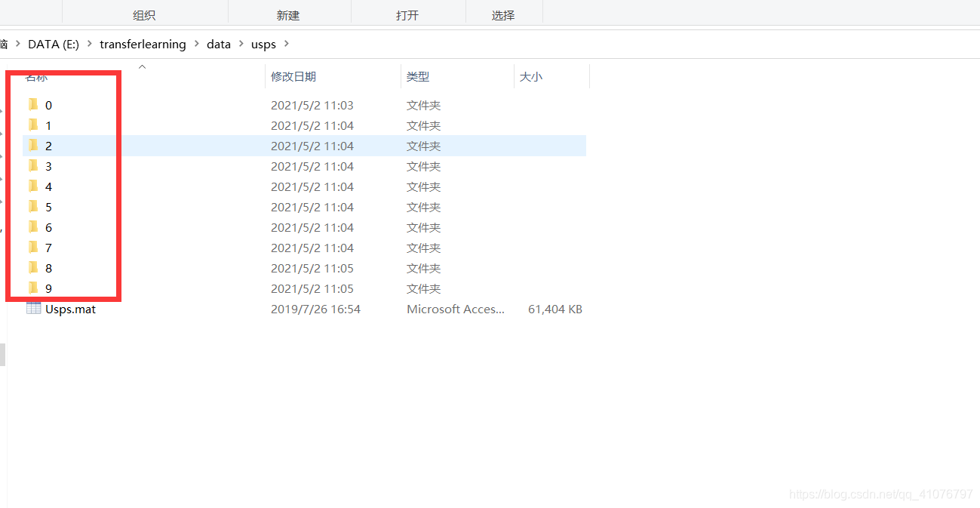
Task: Click the folder icon for folder 1
Action: click(33, 125)
